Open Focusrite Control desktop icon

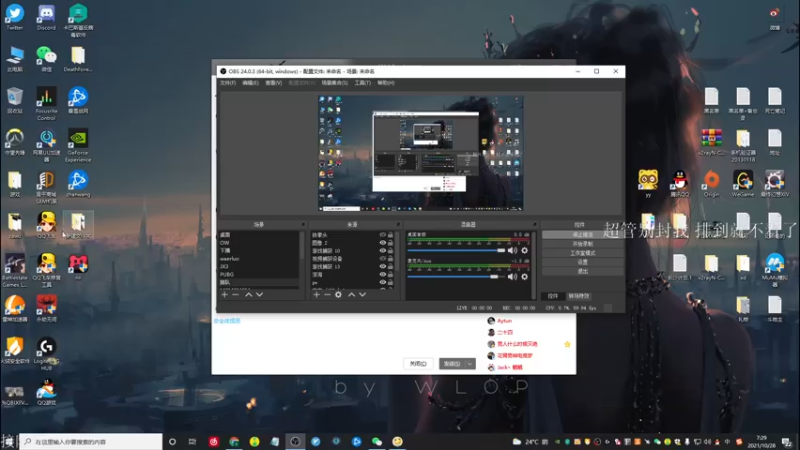click(x=46, y=104)
